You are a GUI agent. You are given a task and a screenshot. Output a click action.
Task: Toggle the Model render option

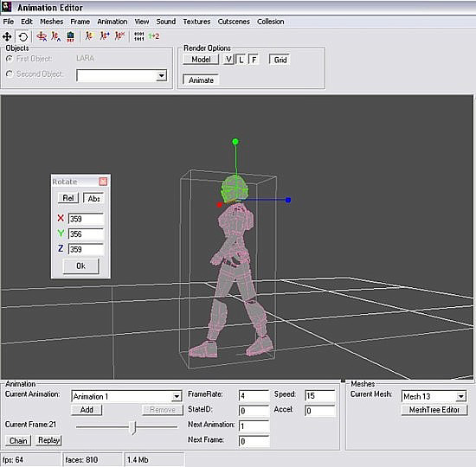click(201, 60)
